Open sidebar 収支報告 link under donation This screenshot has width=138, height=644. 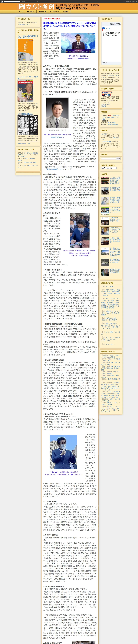(104, 106)
